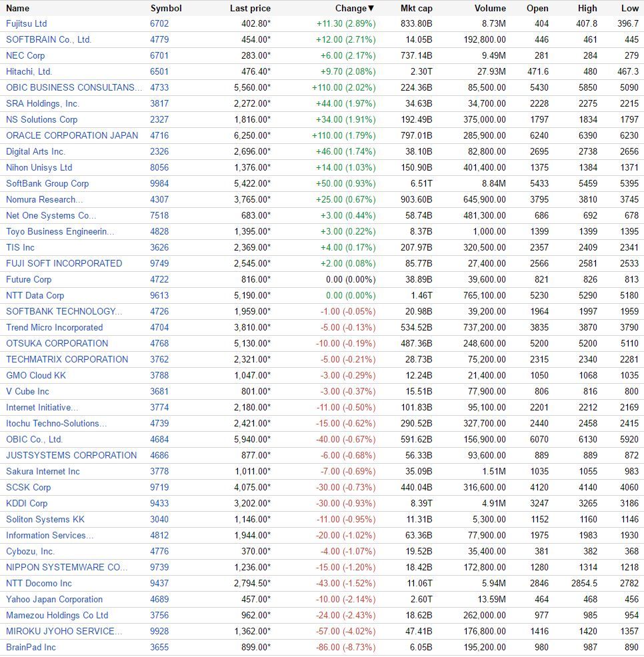The height and width of the screenshot is (657, 644).
Task: Select the 6.51T market cap value
Action: tap(421, 183)
